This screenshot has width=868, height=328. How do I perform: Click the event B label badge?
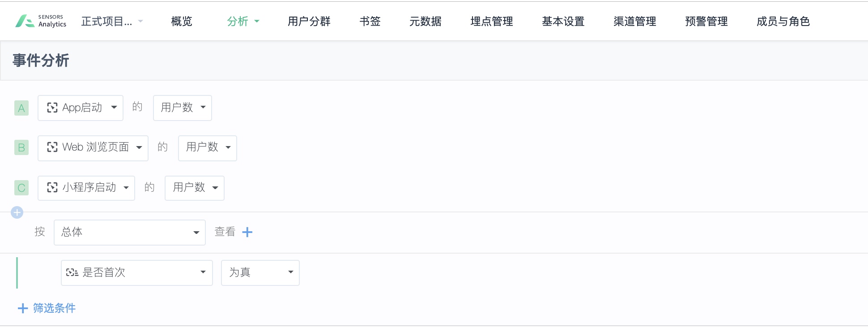point(21,147)
